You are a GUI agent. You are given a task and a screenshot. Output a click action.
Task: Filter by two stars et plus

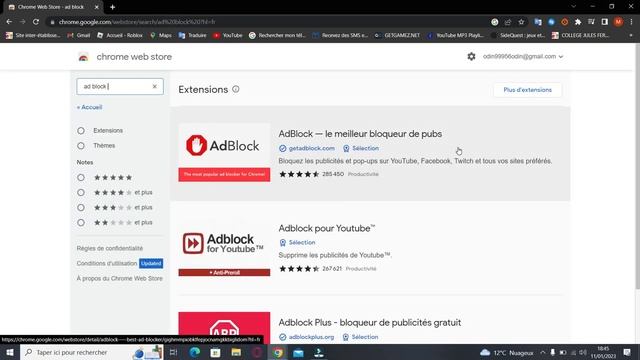81,222
